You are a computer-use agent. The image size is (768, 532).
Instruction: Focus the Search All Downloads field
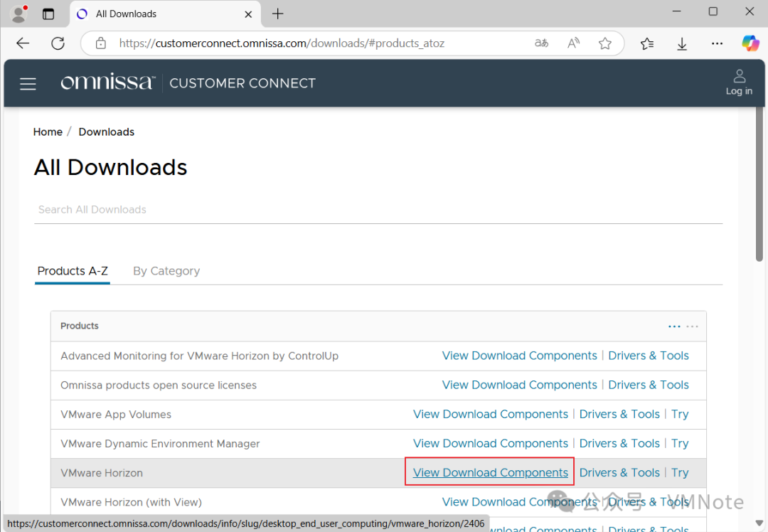pos(378,210)
